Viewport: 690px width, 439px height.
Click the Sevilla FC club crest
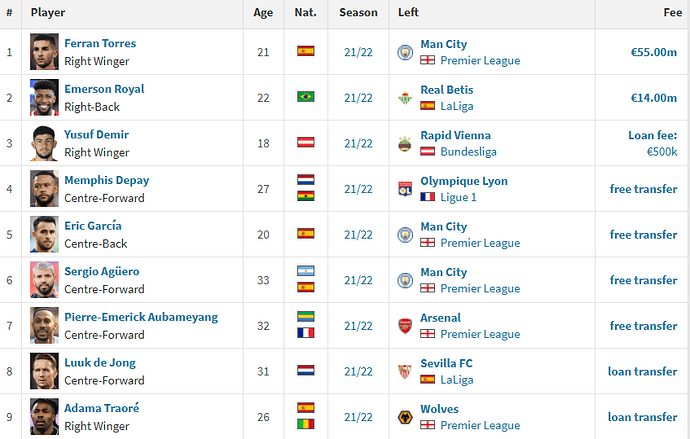(x=405, y=372)
